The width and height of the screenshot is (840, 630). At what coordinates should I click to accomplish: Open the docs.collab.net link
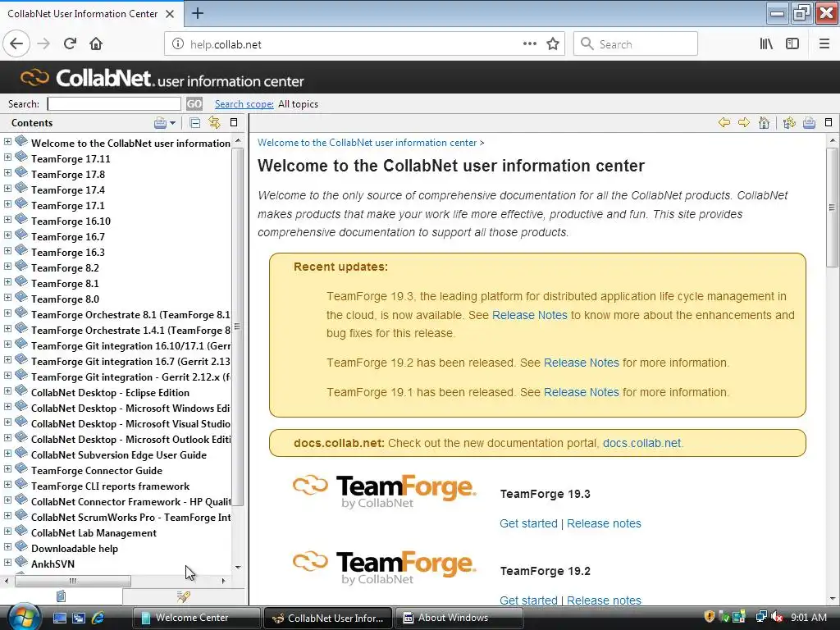coord(641,443)
